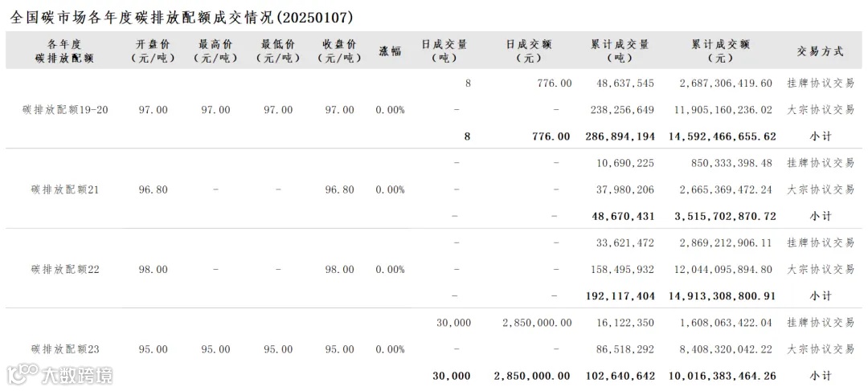This screenshot has height=391, width=868.
Task: Click the 交易方式 column header
Action: click(x=821, y=51)
